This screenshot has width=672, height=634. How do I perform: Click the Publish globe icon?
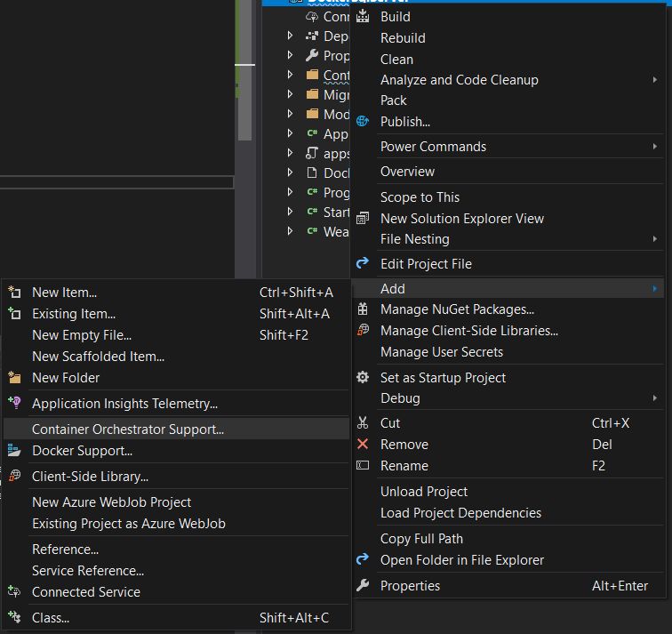[363, 122]
